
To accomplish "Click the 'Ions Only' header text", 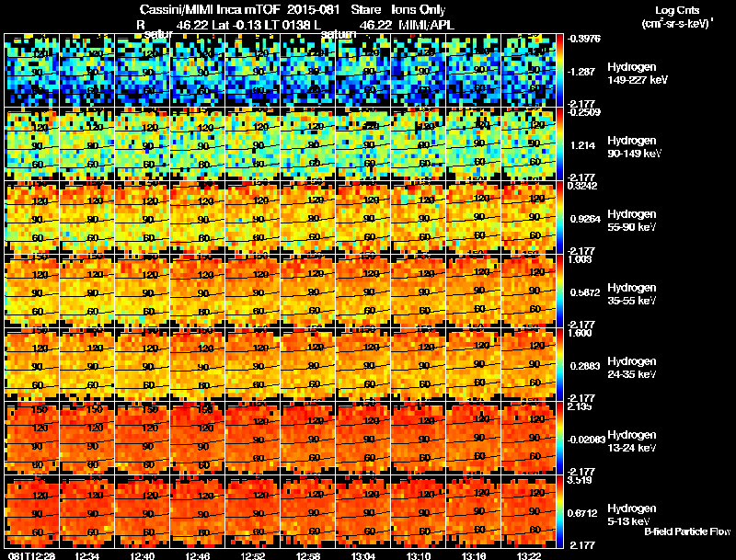I will (419, 10).
